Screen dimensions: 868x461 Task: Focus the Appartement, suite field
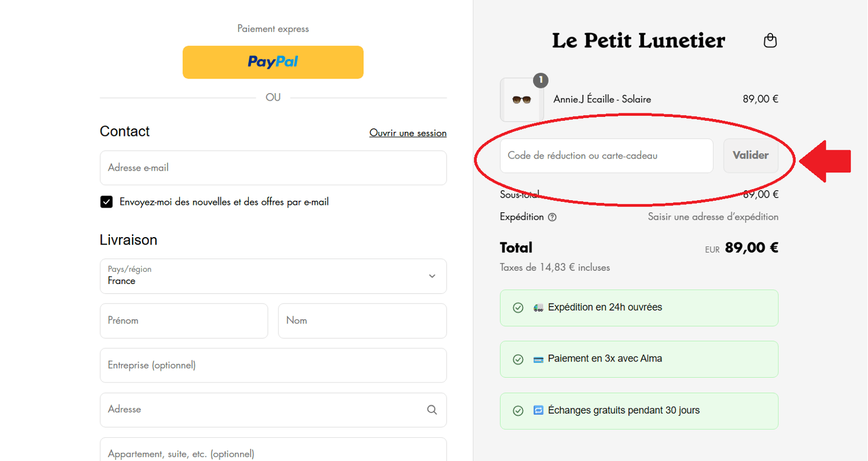coord(273,452)
